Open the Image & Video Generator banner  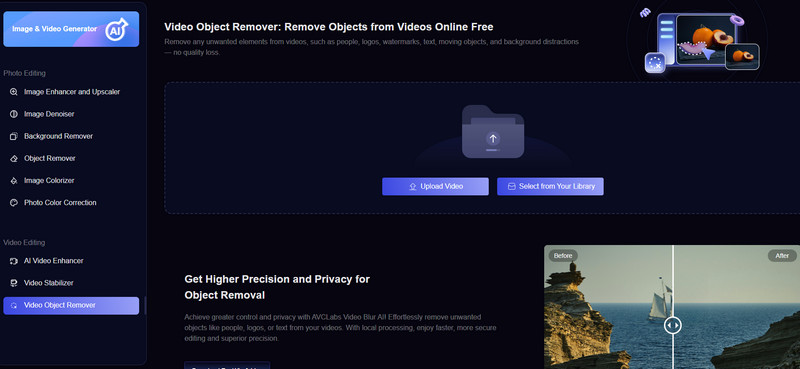[71, 29]
